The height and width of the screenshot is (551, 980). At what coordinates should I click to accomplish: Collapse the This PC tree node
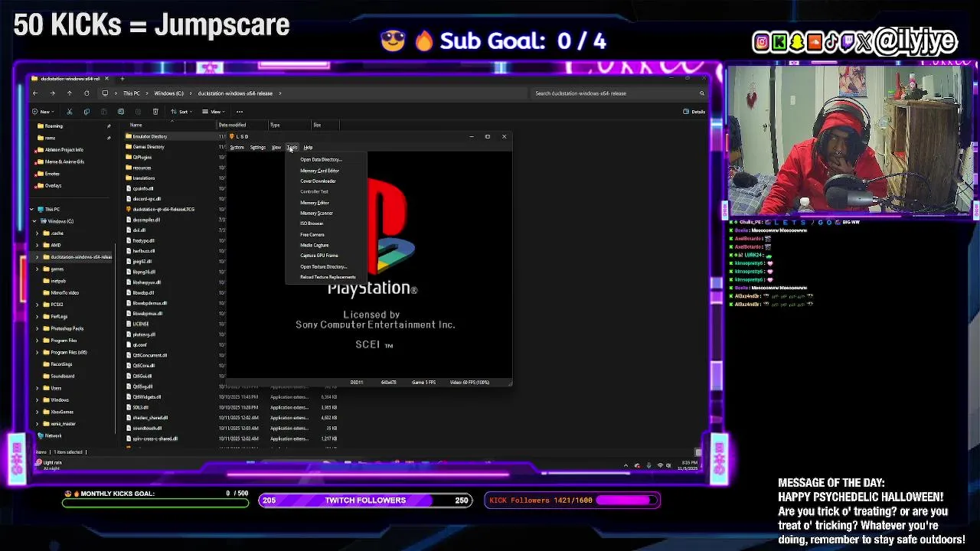pos(32,209)
